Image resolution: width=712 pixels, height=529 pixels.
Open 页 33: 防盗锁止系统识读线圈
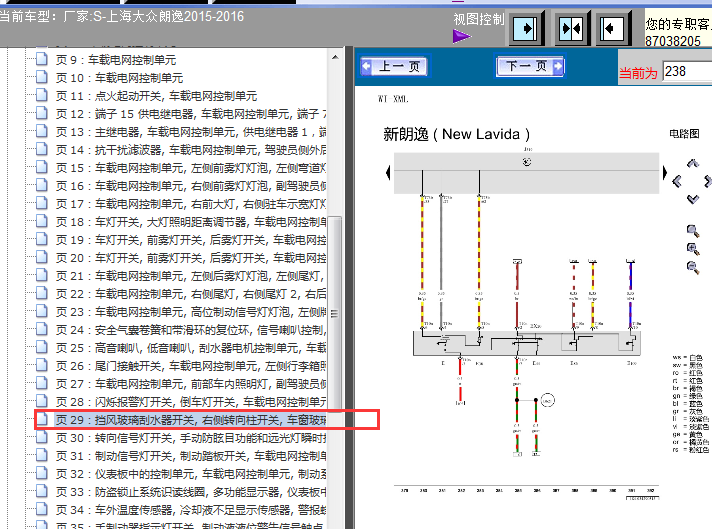tap(191, 492)
